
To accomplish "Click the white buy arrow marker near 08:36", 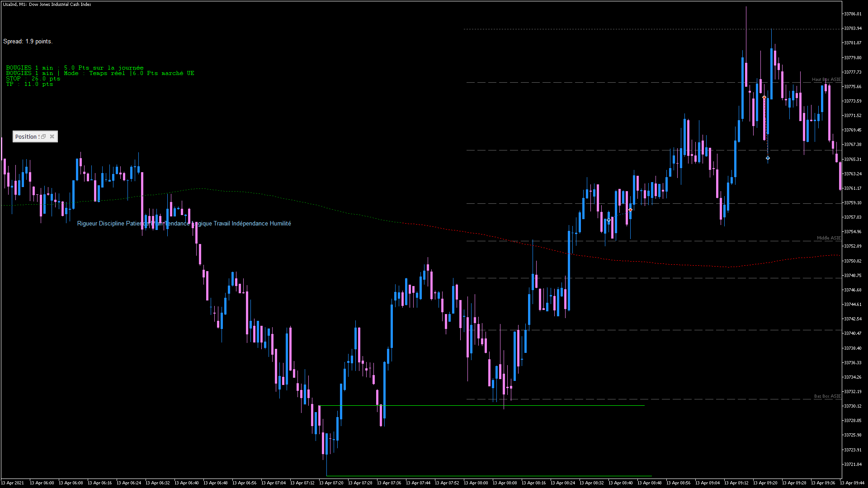I will pos(609,220).
